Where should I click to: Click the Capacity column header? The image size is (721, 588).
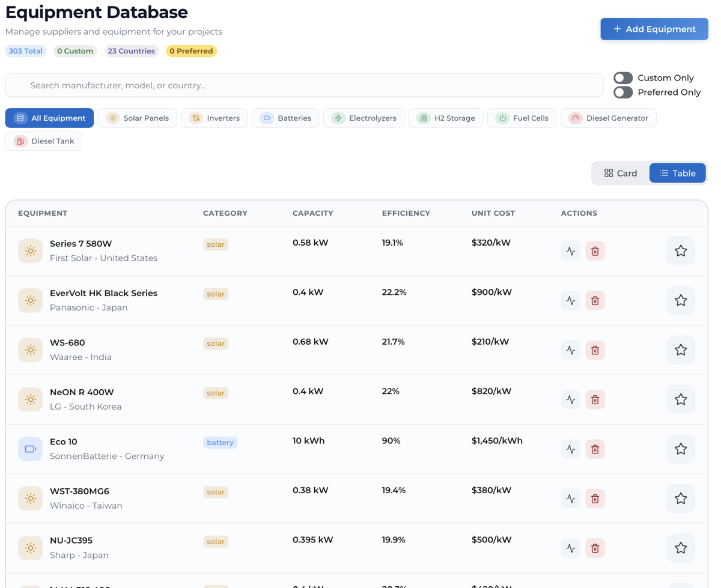point(313,213)
